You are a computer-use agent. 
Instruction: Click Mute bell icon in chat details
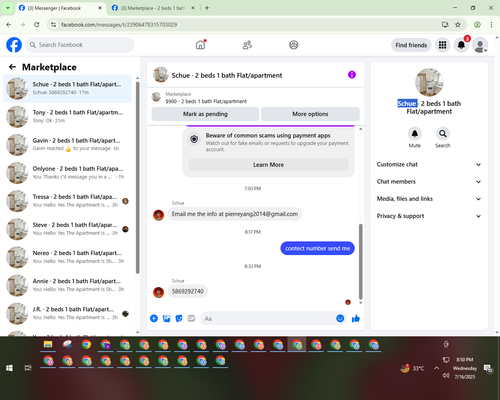(x=415, y=134)
